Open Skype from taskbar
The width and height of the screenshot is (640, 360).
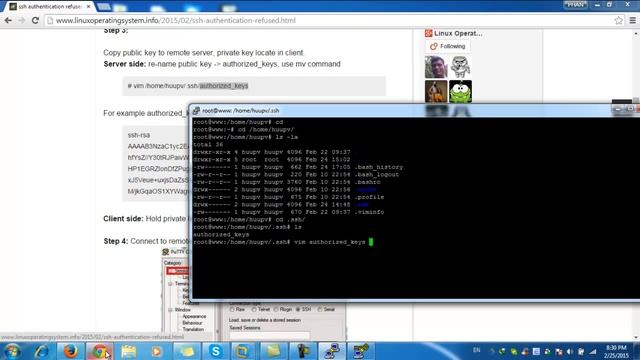click(x=216, y=351)
